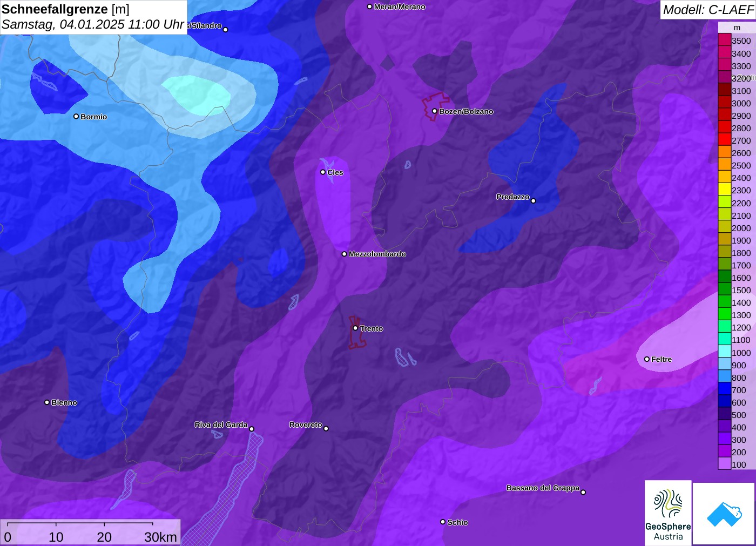
Task: Click the legend value '600'
Action: (x=739, y=402)
